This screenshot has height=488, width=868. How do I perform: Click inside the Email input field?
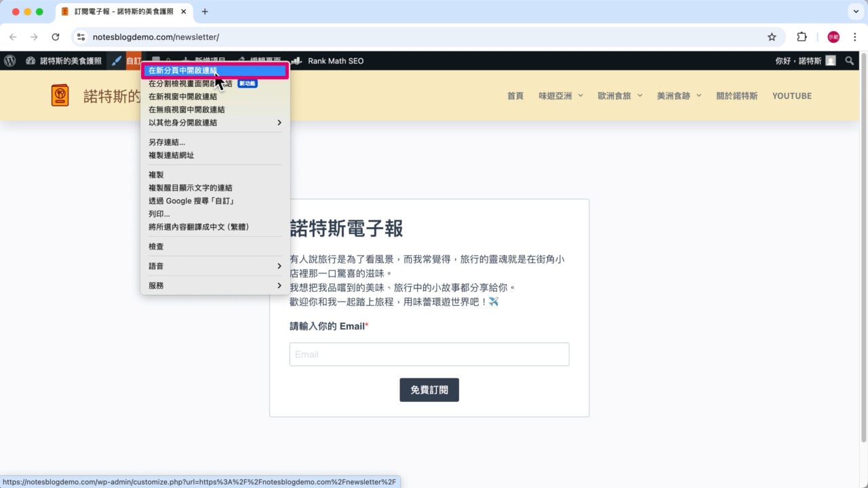pyautogui.click(x=429, y=354)
